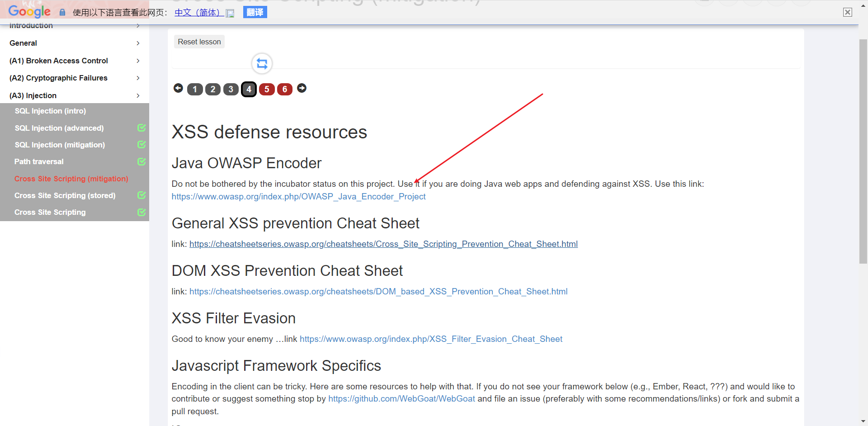Open red lesson page 5
The image size is (868, 426).
click(267, 89)
